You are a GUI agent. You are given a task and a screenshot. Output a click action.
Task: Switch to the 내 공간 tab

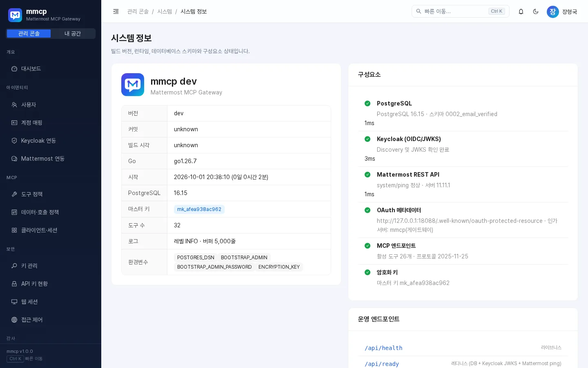click(x=73, y=34)
